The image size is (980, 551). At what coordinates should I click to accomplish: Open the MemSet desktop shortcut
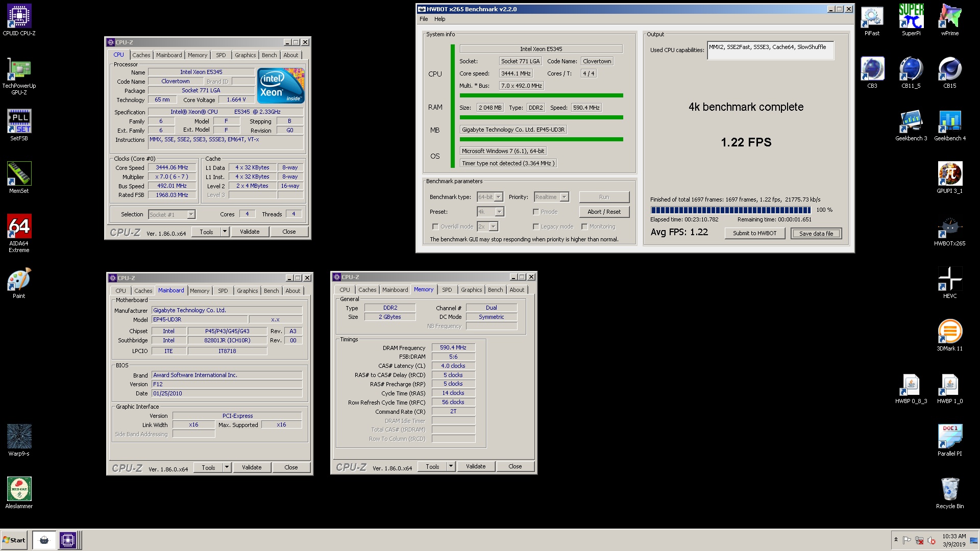(x=19, y=178)
